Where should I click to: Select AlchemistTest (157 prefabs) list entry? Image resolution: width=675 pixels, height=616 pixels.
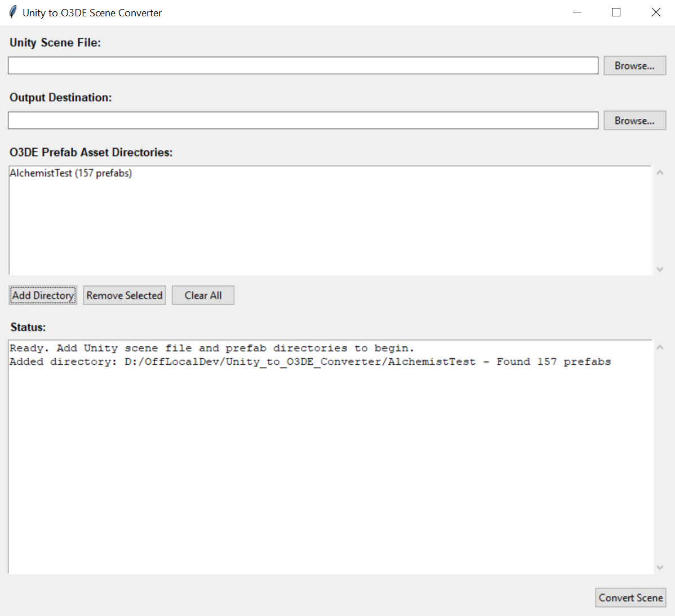[x=71, y=173]
